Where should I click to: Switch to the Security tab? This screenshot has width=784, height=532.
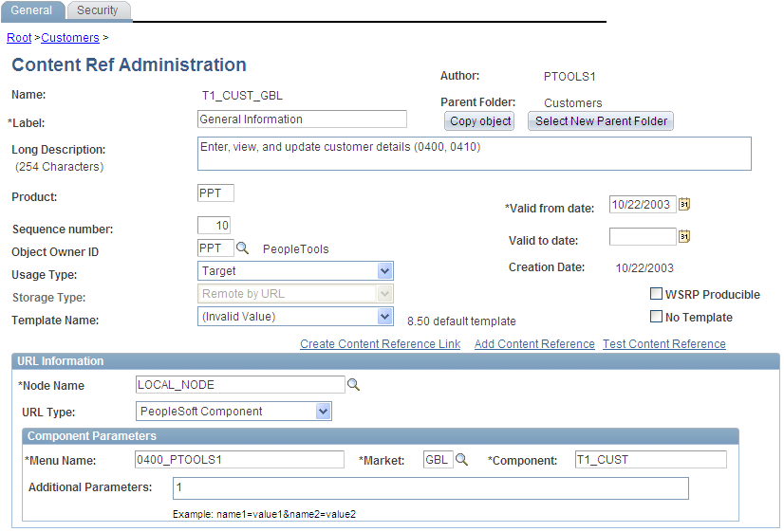(98, 10)
